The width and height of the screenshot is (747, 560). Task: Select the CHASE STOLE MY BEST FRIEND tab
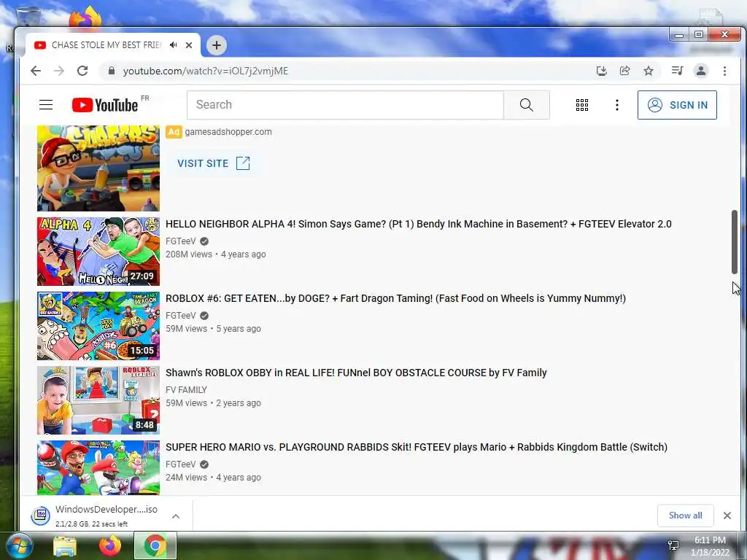click(x=107, y=45)
